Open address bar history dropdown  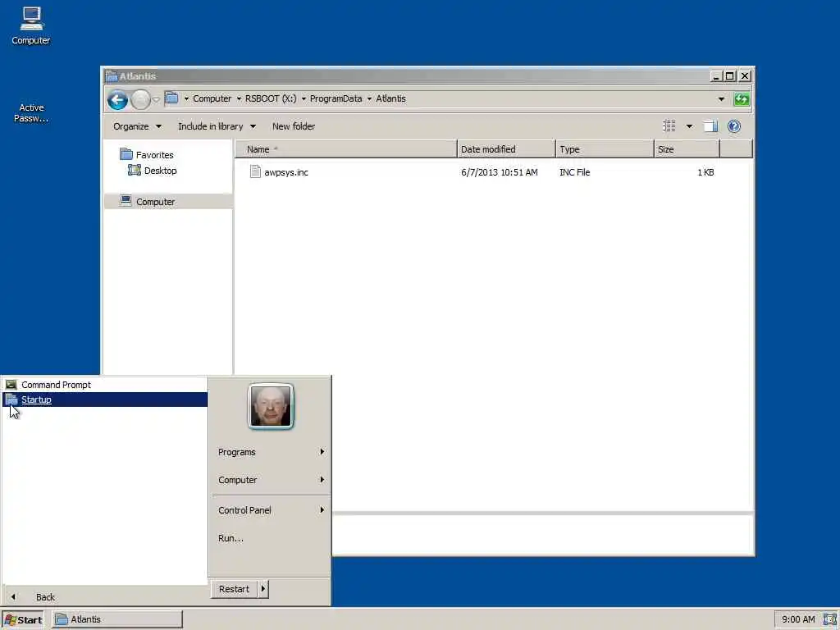[x=721, y=99]
